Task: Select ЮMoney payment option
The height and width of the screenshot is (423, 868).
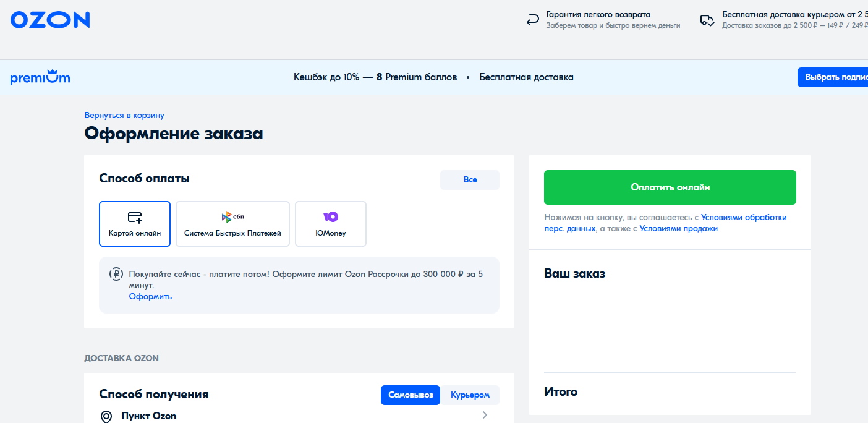Action: [331, 224]
